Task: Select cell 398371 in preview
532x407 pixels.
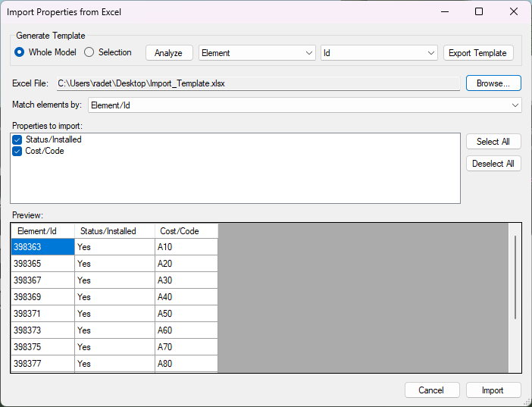Action: point(42,313)
